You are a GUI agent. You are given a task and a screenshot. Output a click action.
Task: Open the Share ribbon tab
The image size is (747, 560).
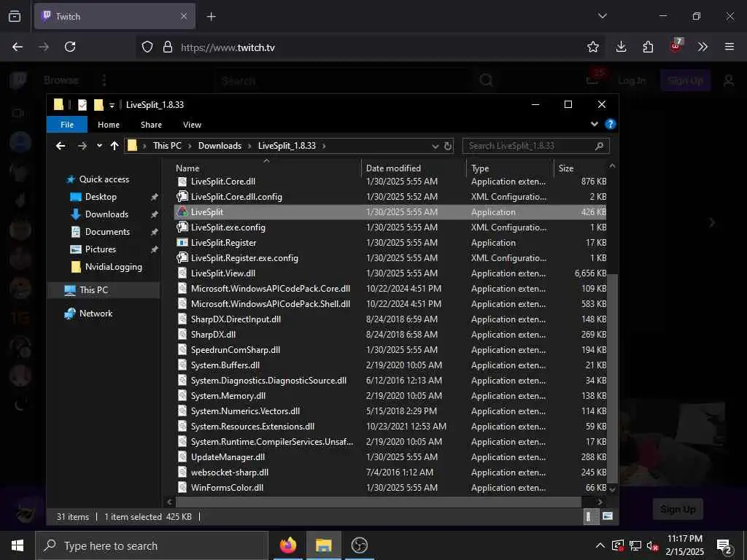[151, 125]
